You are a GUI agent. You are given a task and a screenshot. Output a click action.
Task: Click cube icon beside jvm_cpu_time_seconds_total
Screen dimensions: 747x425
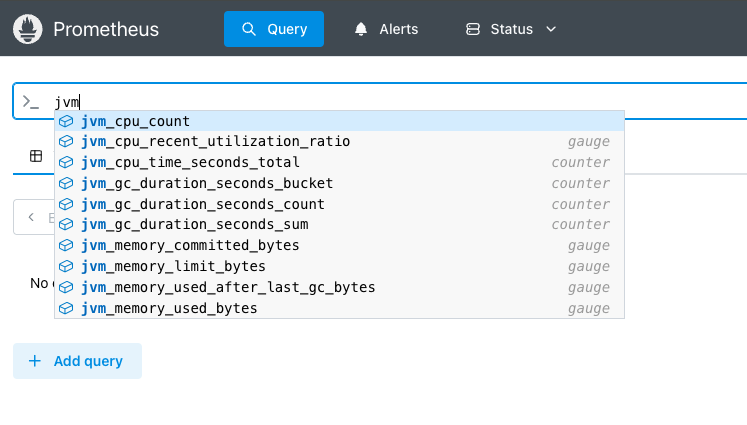[66, 162]
